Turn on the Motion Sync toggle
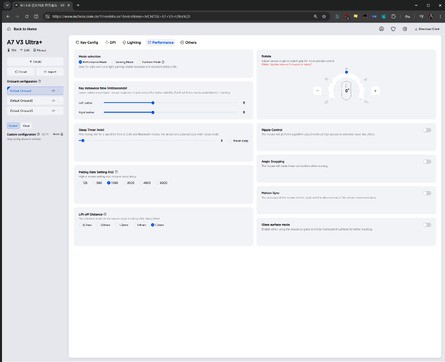 tap(427, 193)
